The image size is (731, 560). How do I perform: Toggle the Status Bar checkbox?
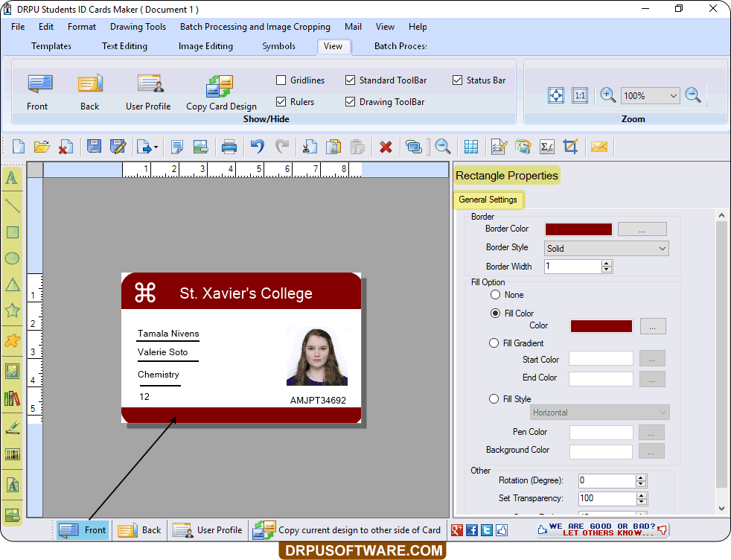pyautogui.click(x=457, y=80)
